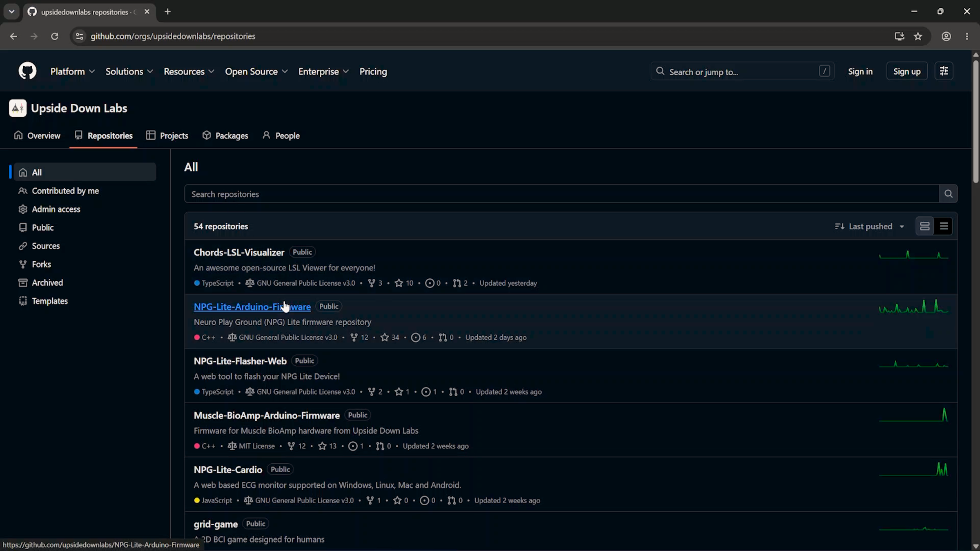Open the Last pushed sort dropdown
Viewport: 980px width, 551px height.
(x=870, y=226)
